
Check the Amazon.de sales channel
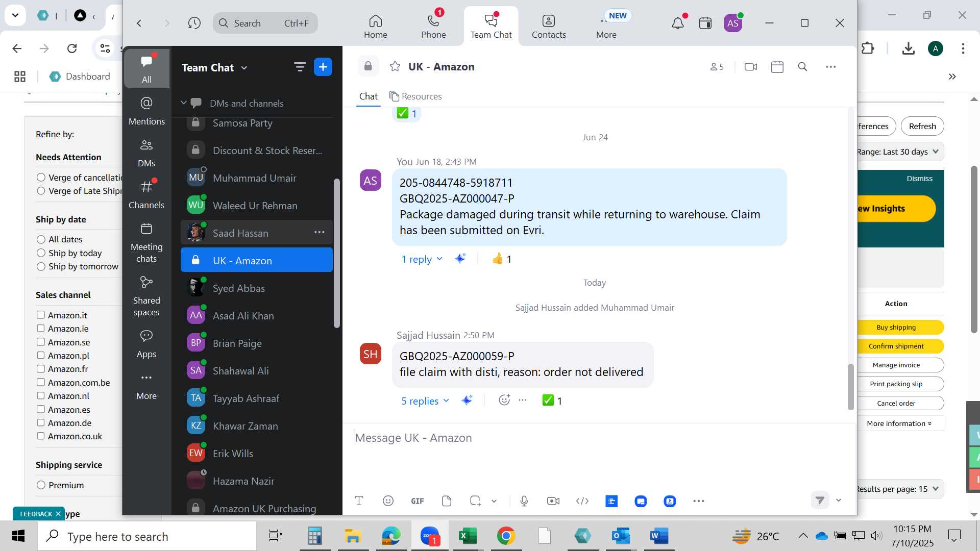(41, 423)
